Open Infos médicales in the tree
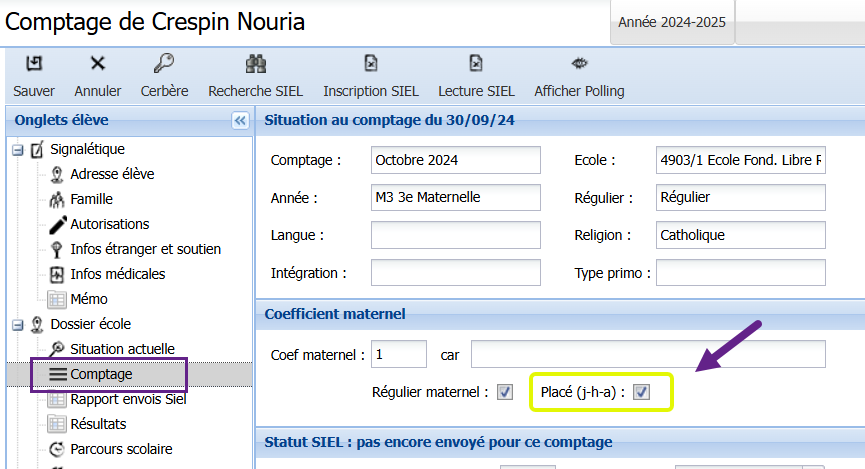 pyautogui.click(x=117, y=274)
